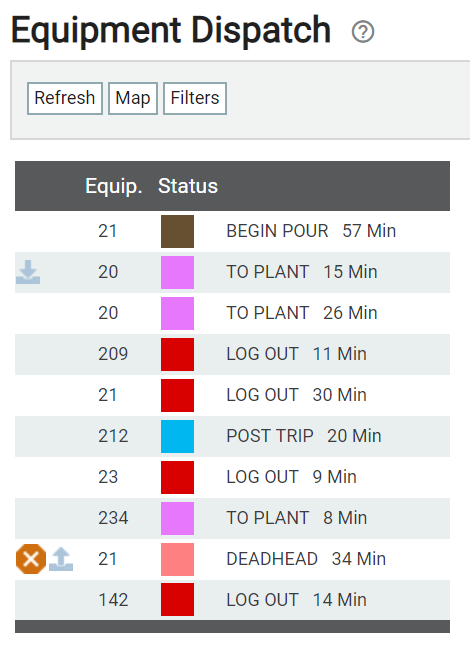Viewport: 470px width, 645px height.
Task: Select brown swatch for BEGIN POUR status
Action: tap(177, 231)
